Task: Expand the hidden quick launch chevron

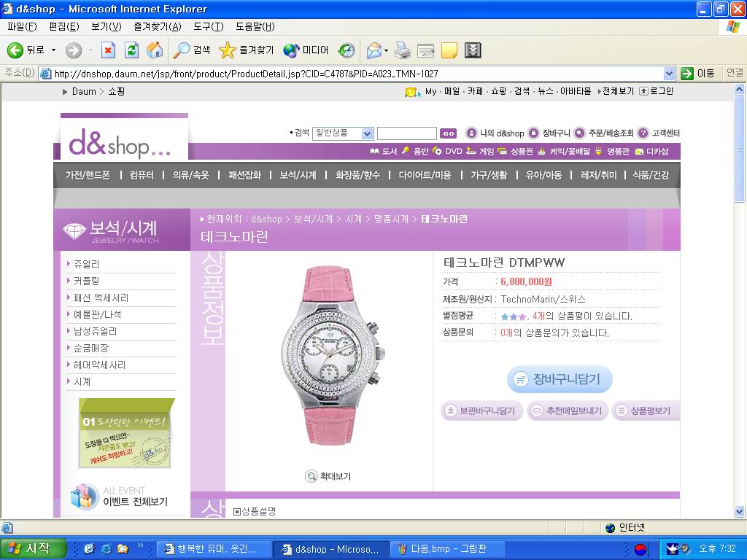Action: click(x=140, y=545)
